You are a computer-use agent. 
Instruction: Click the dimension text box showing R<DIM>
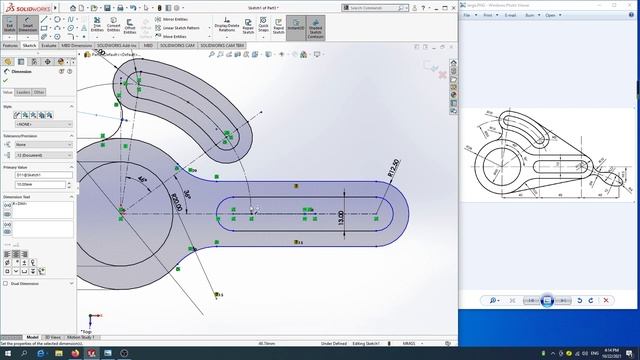[42, 210]
